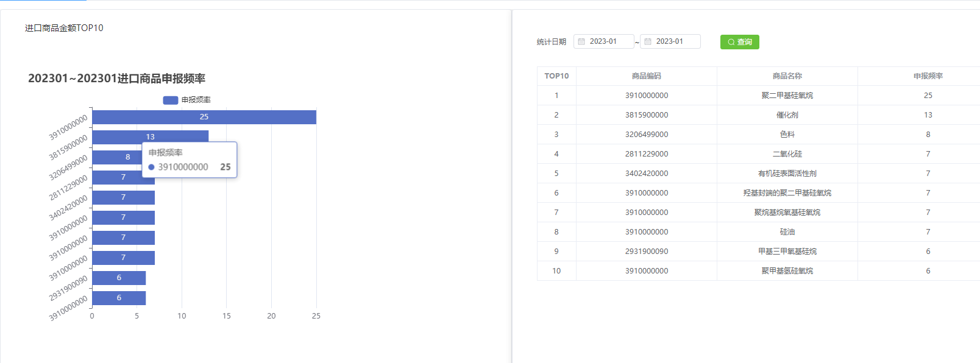Screen dimensions: 980x363
Task: Click the code 3206499000 in the table
Action: pyautogui.click(x=647, y=135)
